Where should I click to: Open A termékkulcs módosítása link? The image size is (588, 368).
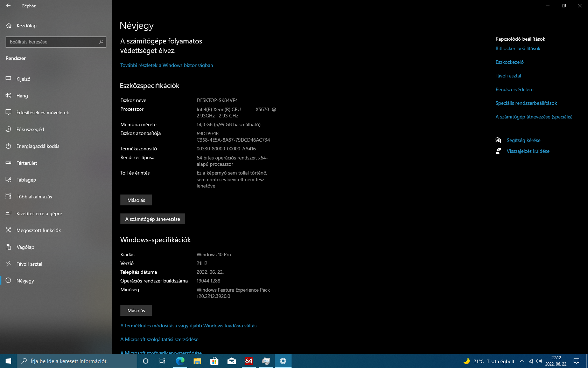click(188, 326)
